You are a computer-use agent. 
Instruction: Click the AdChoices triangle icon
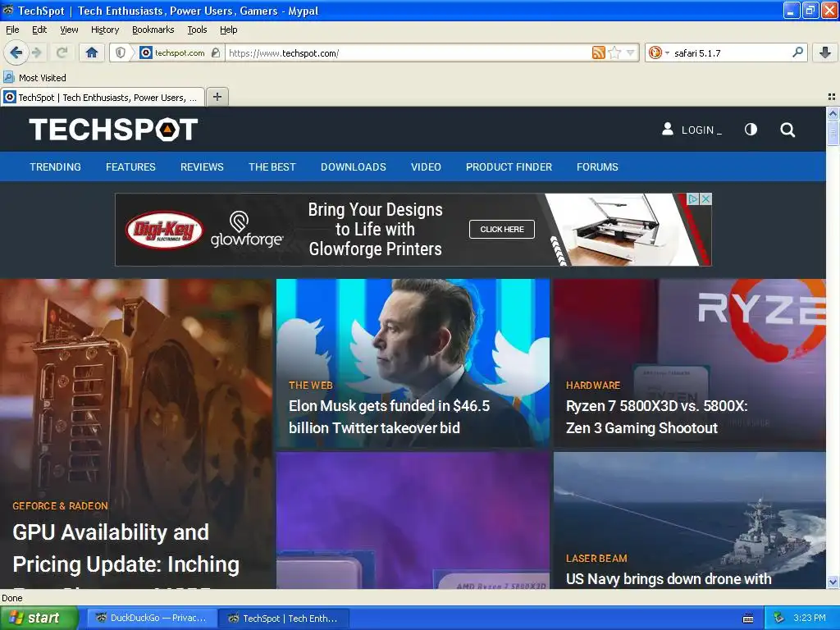693,199
